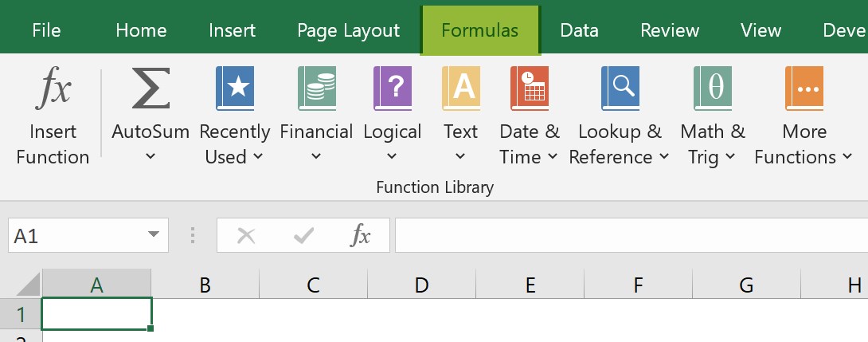Select column E header
This screenshot has width=868, height=342.
(530, 285)
